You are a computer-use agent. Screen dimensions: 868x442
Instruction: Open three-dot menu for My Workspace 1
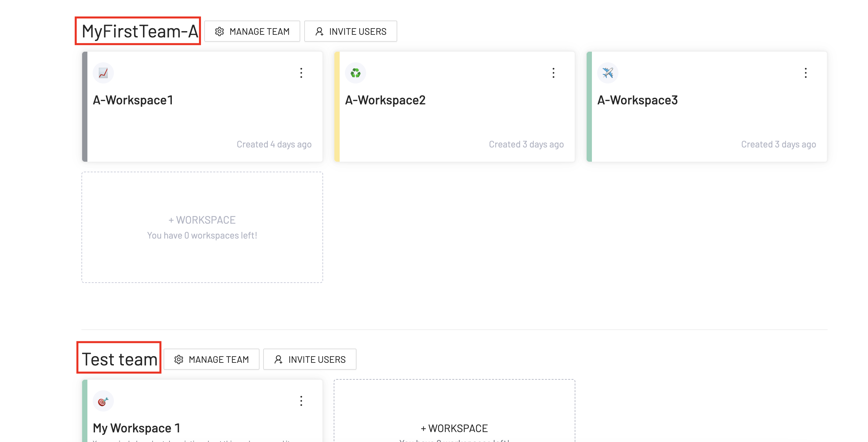[x=301, y=401]
